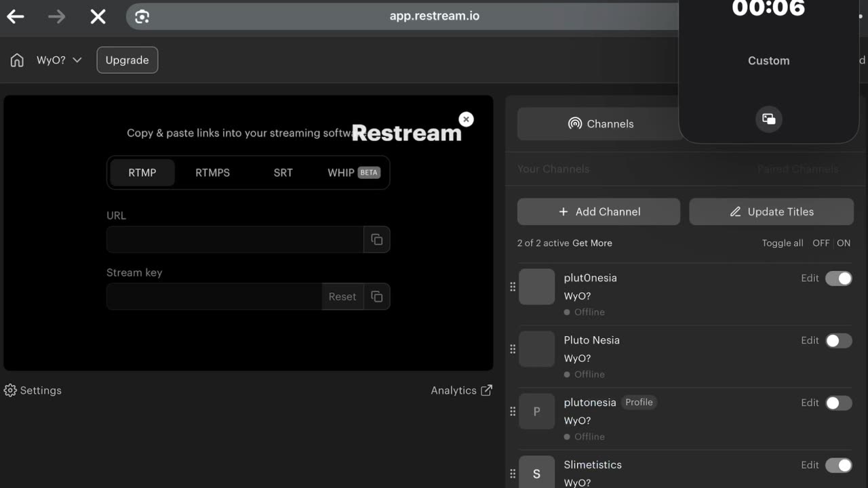868x488 pixels.
Task: Edit the Slimetistics channel
Action: [x=810, y=466]
